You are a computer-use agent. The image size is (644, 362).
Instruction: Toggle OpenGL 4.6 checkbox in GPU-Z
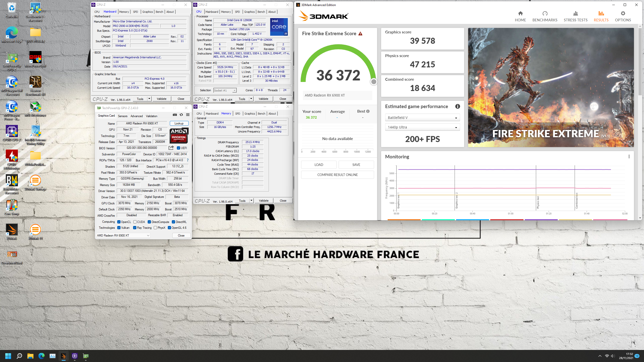(x=169, y=228)
